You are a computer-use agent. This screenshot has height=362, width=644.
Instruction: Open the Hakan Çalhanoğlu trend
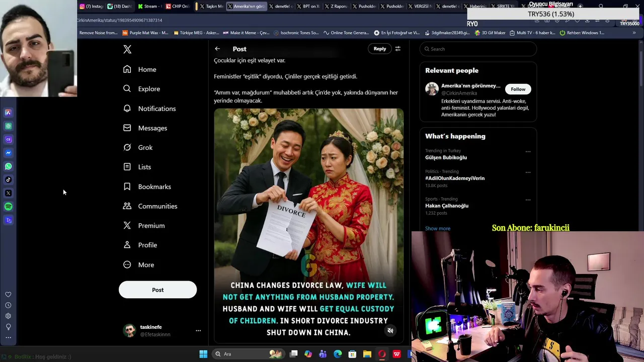(447, 206)
